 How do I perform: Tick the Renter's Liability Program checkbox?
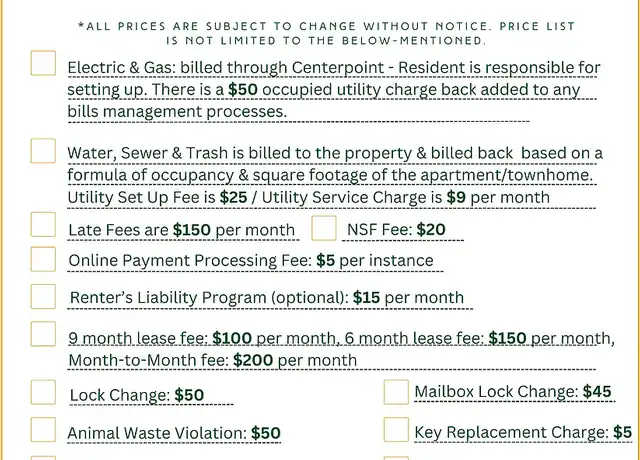[x=43, y=296]
